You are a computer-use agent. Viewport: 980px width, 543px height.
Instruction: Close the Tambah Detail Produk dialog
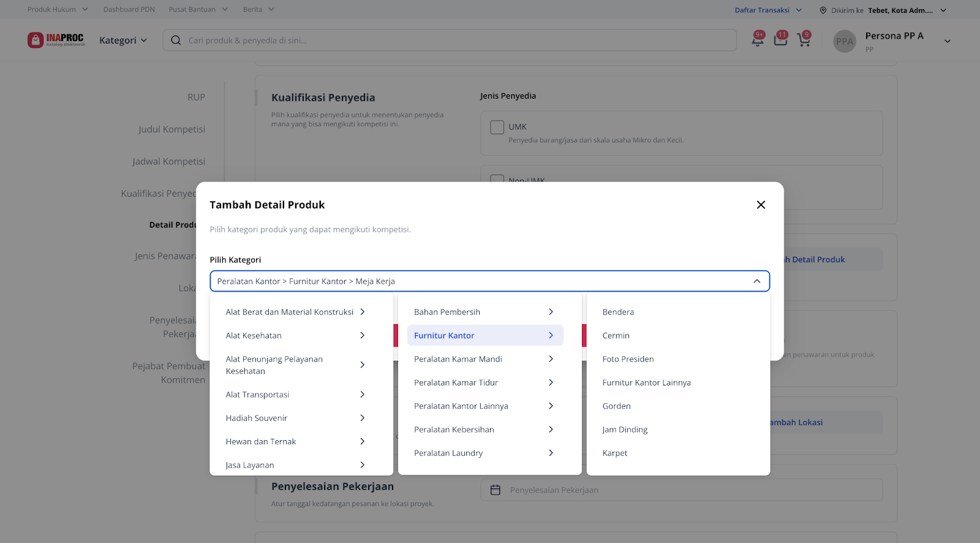(761, 205)
